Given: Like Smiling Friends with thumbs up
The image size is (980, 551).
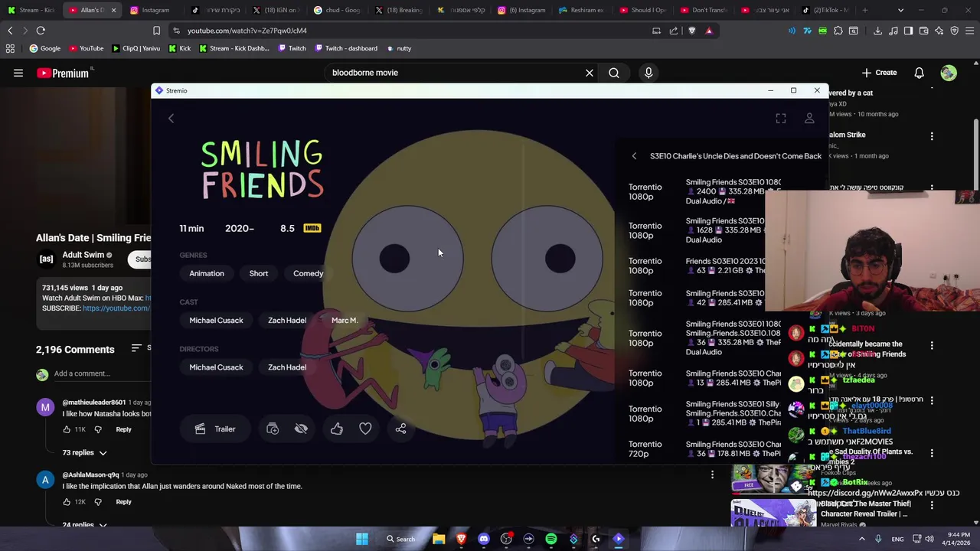Looking at the screenshot, I should 337,429.
